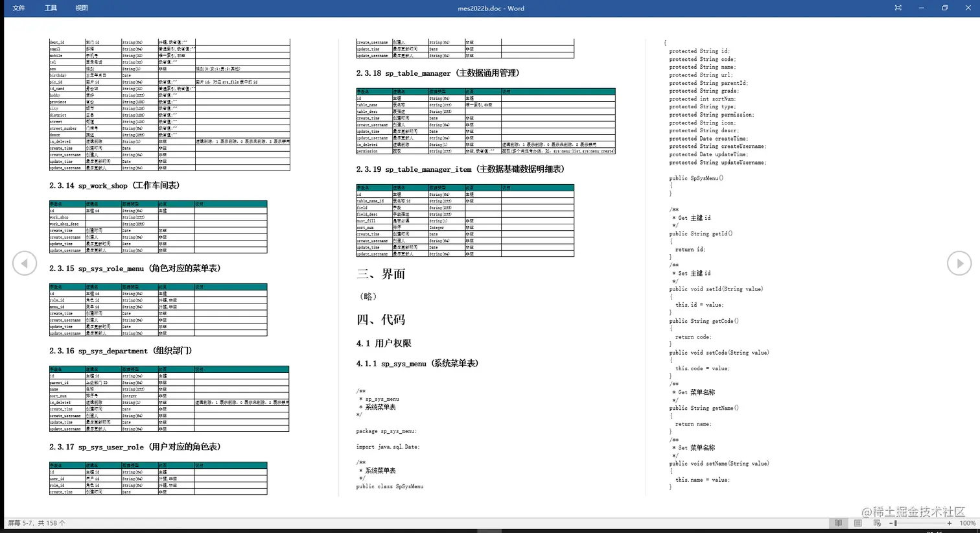Toggle auto-hide reading toolbar icon in title bar
The width and height of the screenshot is (980, 533).
pos(898,8)
